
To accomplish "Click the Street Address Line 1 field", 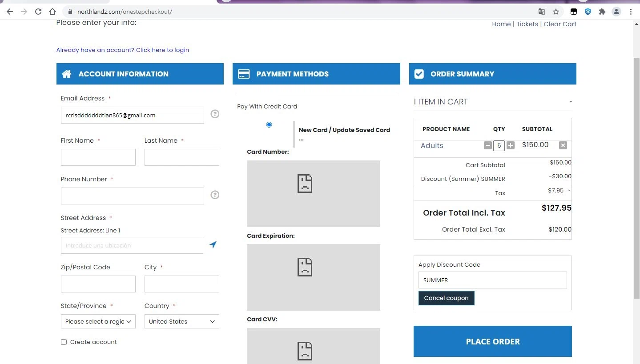I will (132, 245).
